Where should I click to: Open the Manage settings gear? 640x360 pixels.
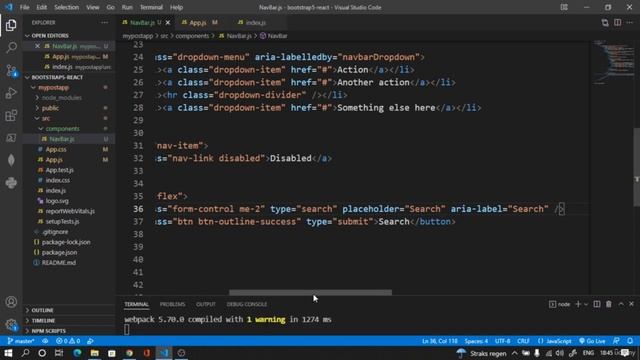pyautogui.click(x=11, y=324)
